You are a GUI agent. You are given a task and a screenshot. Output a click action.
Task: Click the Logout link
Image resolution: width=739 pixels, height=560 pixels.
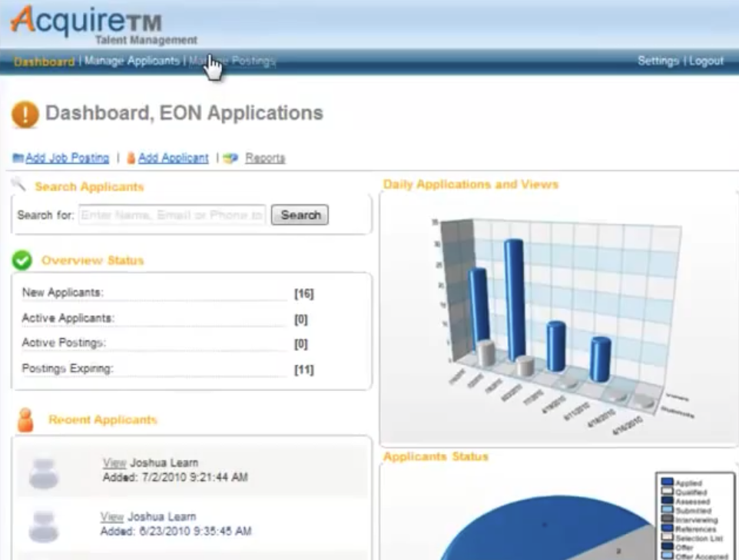point(706,61)
